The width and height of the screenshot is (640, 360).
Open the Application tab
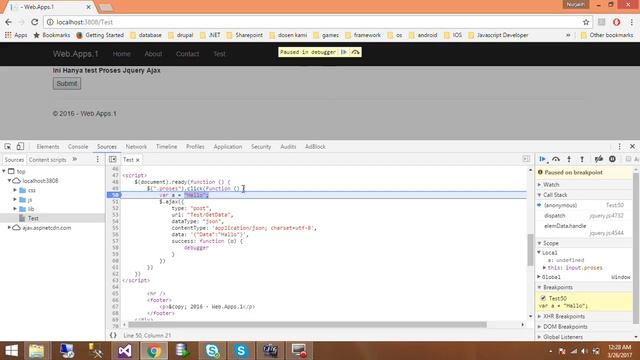pos(228,147)
